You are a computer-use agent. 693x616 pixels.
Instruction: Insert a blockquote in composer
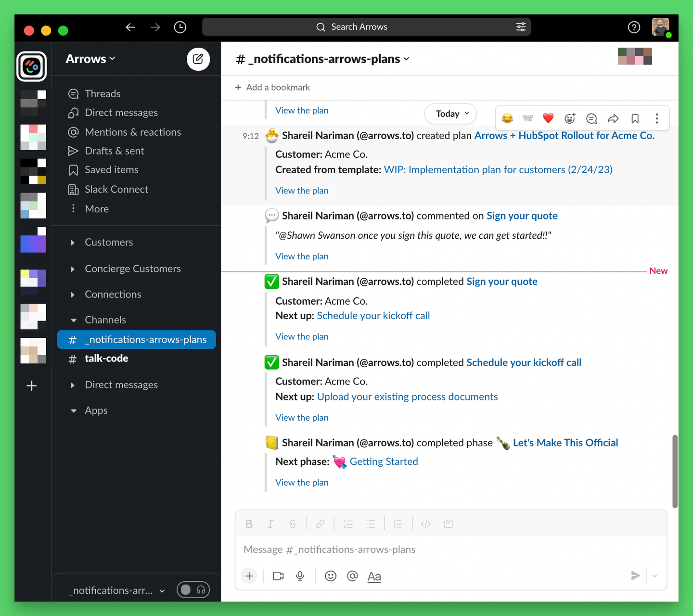click(398, 524)
